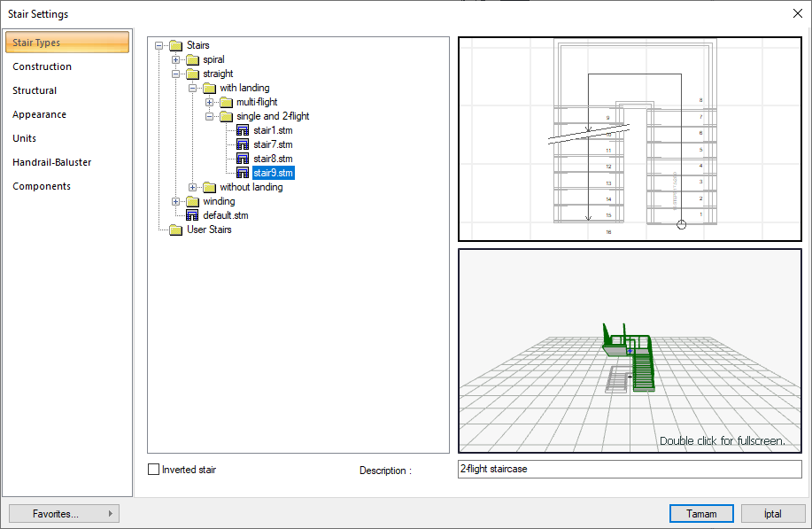This screenshot has width=812, height=529.
Task: Click the User Stairs folder icon
Action: point(175,229)
